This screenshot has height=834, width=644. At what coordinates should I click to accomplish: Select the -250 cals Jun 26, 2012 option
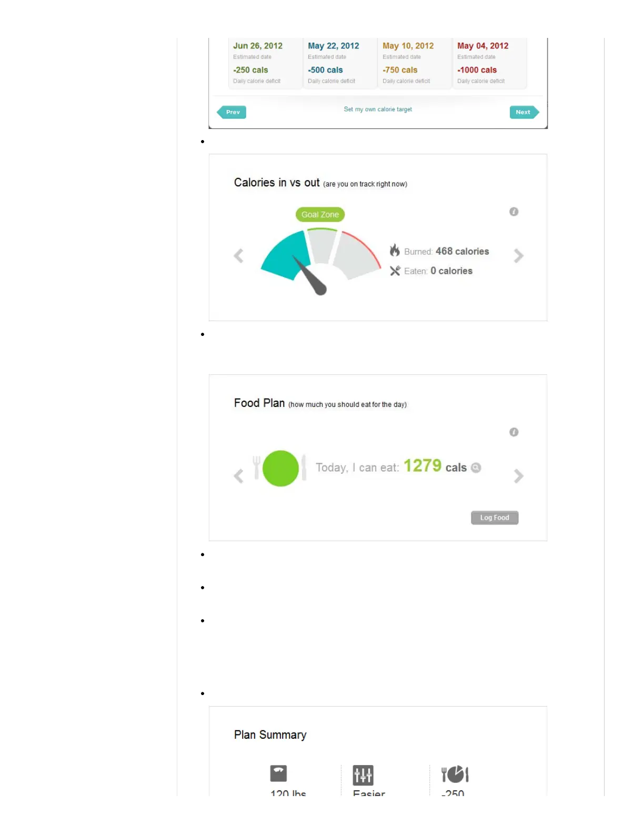click(266, 63)
